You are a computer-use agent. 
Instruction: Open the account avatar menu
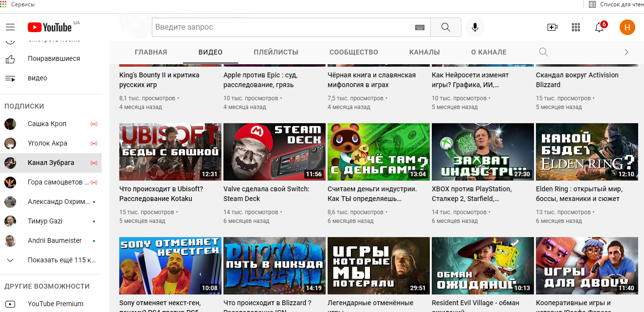click(x=627, y=27)
